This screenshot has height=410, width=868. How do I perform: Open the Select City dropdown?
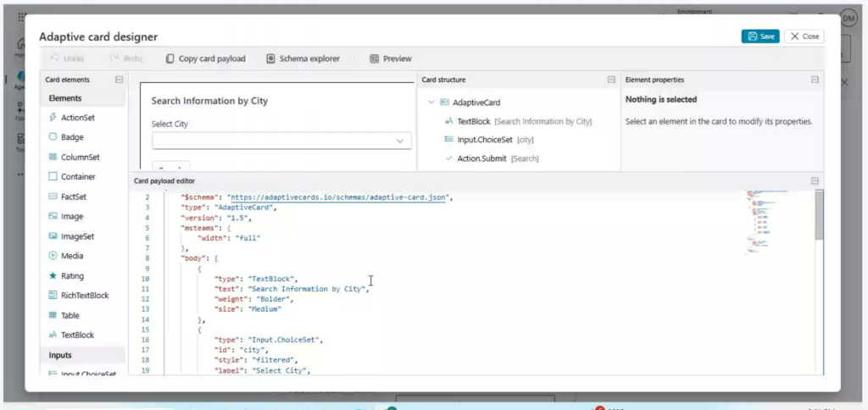pyautogui.click(x=400, y=141)
